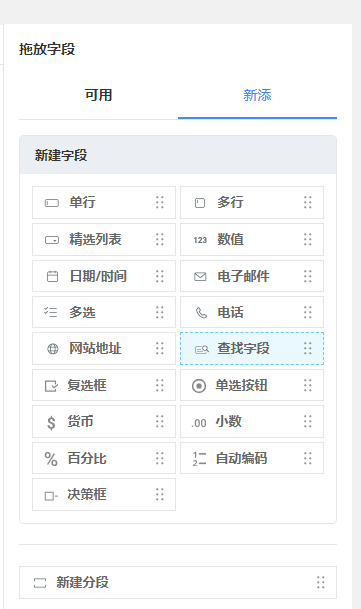This screenshot has width=361, height=609.
Task: Switch to the 新添 tab
Action: pos(257,95)
